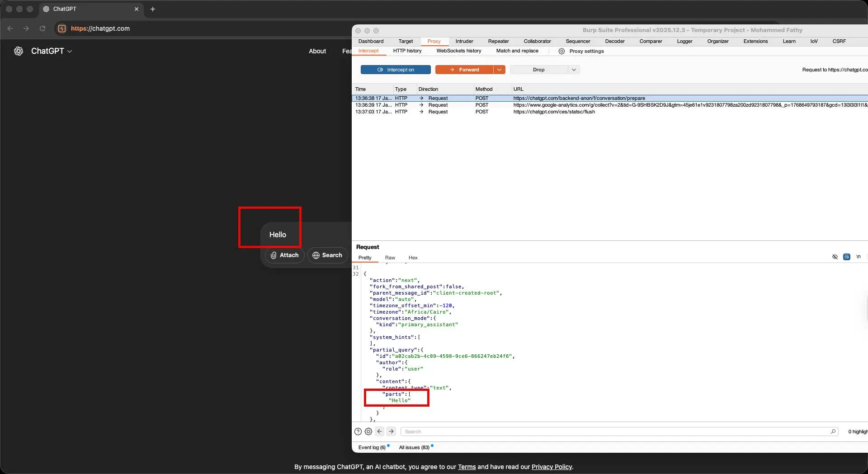868x474 pixels.
Task: Expand the Forward button dropdown arrow
Action: pyautogui.click(x=499, y=70)
